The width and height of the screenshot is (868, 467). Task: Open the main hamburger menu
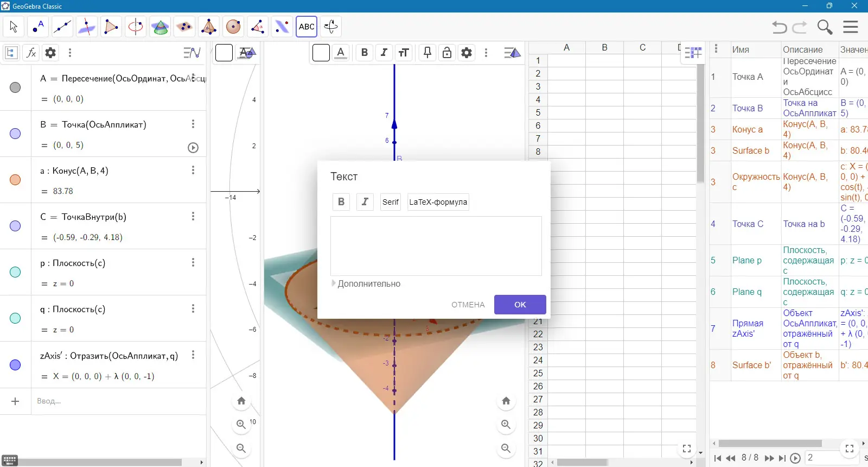pyautogui.click(x=851, y=27)
